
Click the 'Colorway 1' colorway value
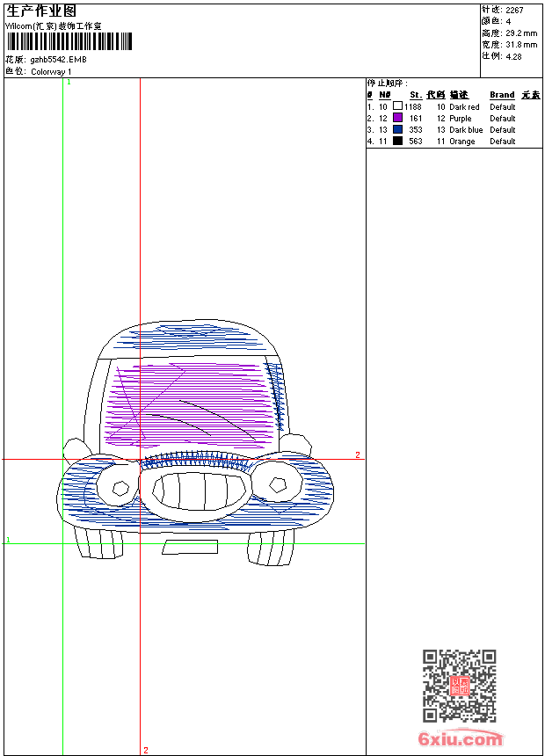[51, 72]
